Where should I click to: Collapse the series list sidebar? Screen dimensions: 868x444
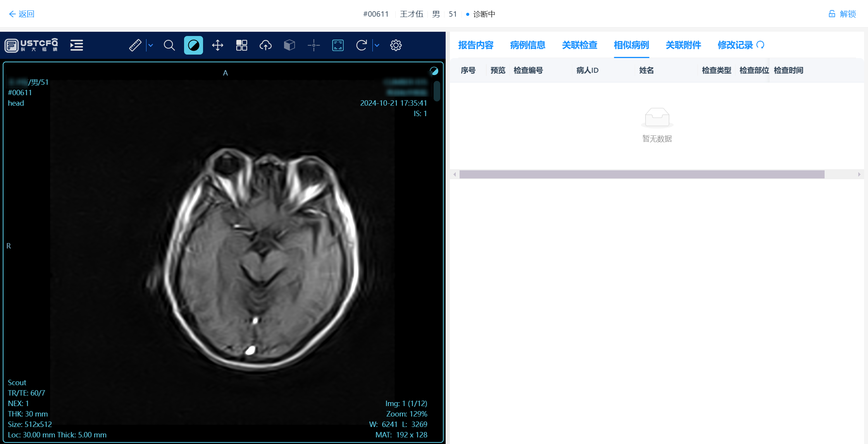point(76,45)
